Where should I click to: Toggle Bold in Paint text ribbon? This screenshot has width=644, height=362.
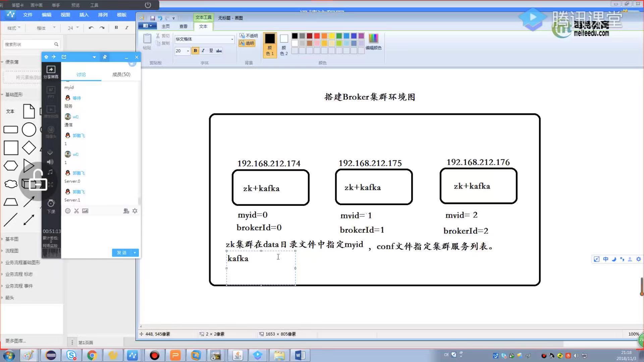[x=195, y=51]
